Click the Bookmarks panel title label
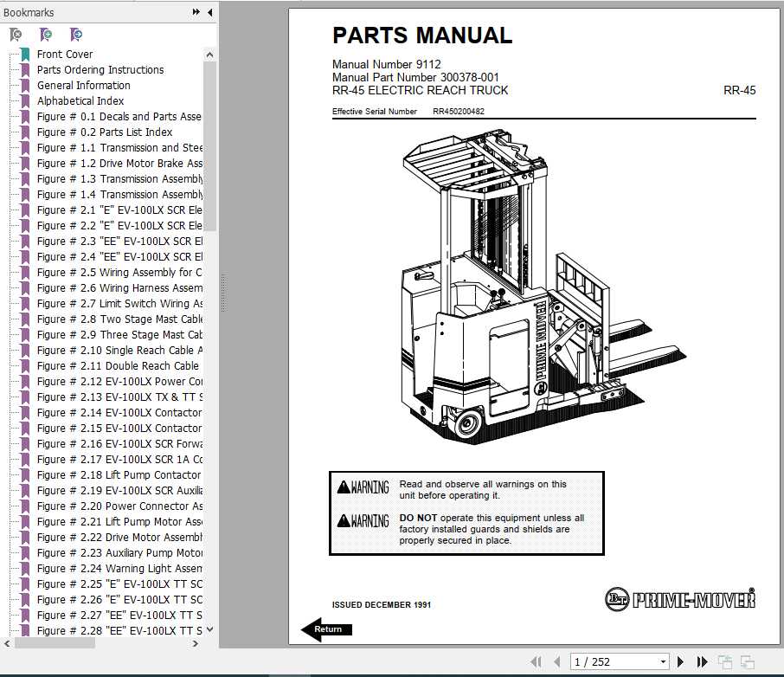This screenshot has width=784, height=677. pyautogui.click(x=29, y=12)
